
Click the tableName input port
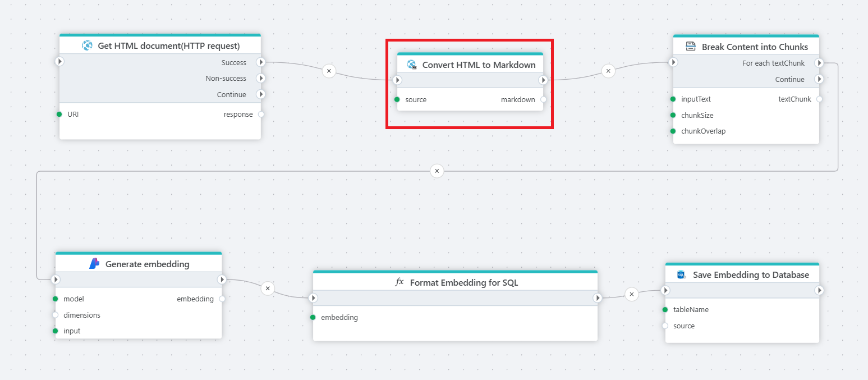[x=665, y=310]
